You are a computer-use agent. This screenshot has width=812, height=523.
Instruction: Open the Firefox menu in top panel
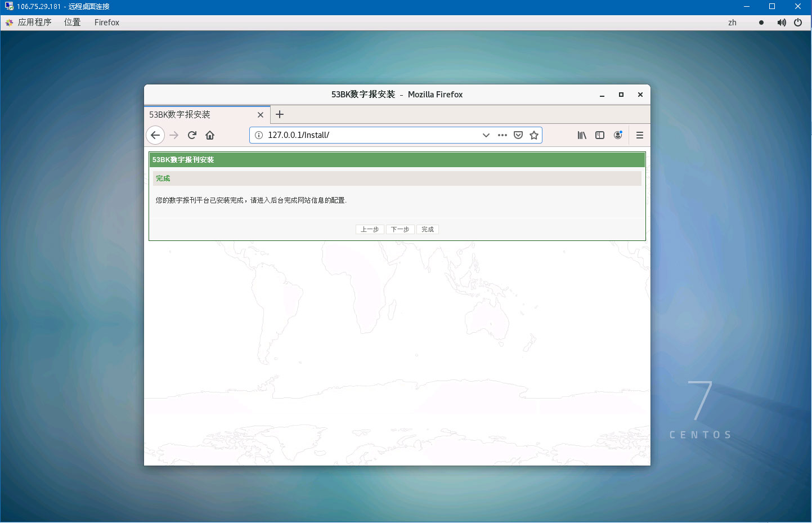[x=107, y=23]
